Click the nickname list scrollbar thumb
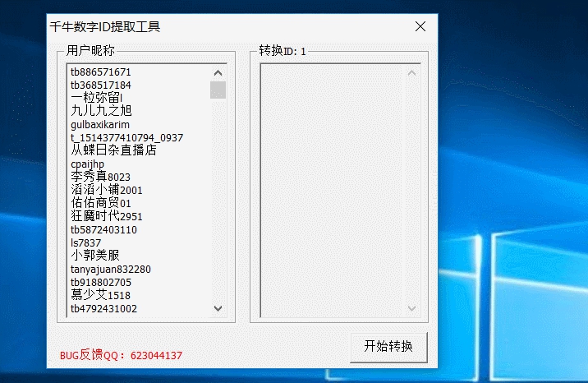588x383 pixels. point(218,90)
